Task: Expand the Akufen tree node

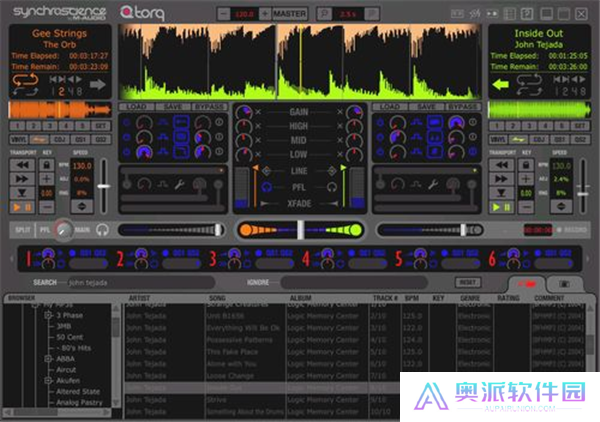Action: [x=48, y=381]
